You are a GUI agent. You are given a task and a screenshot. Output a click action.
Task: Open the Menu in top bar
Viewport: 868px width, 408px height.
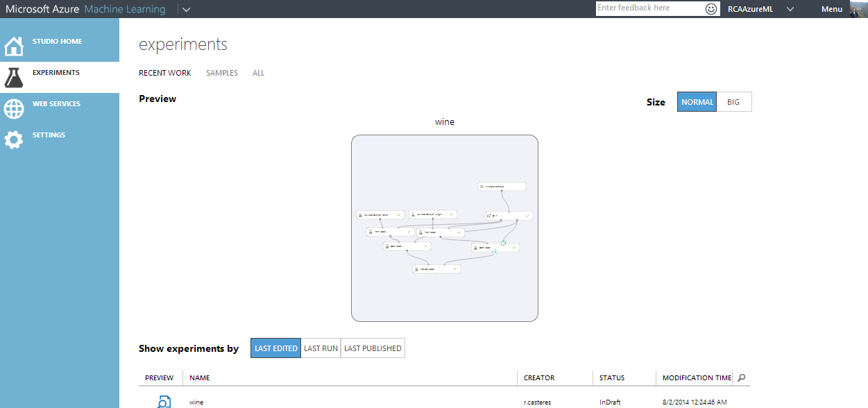click(x=832, y=9)
